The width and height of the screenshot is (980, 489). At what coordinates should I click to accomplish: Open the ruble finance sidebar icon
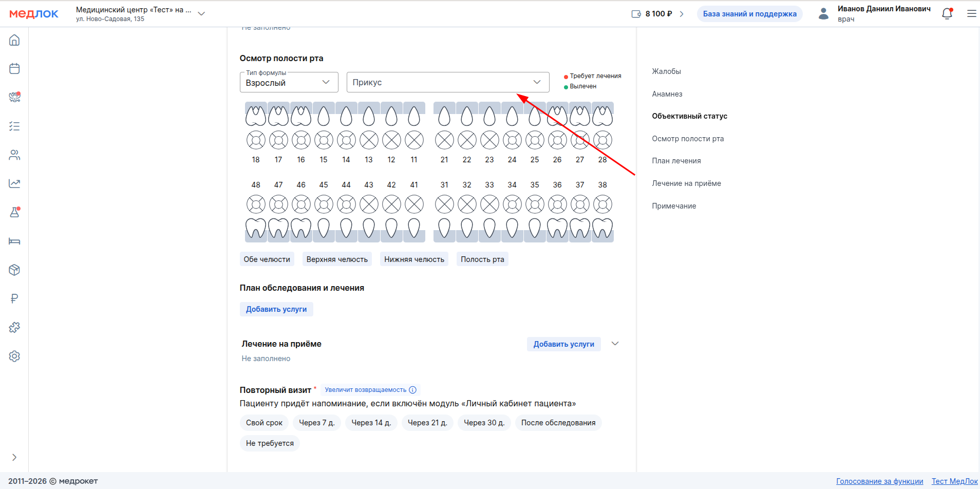14,298
